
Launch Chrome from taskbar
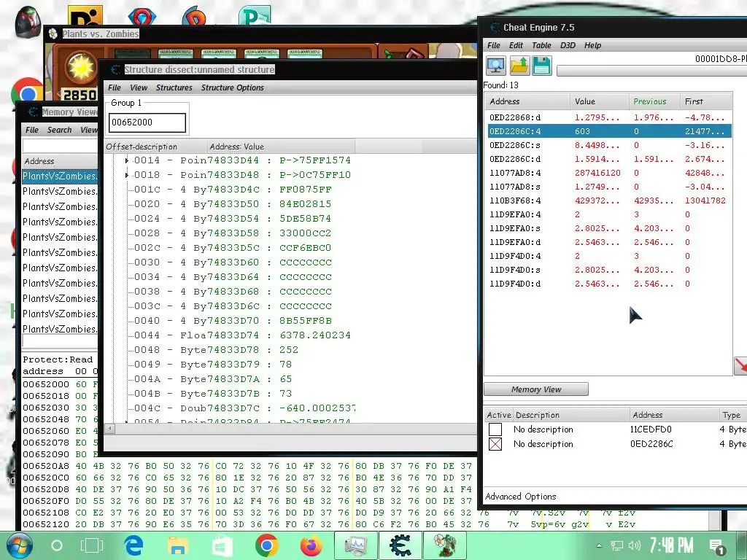click(266, 545)
